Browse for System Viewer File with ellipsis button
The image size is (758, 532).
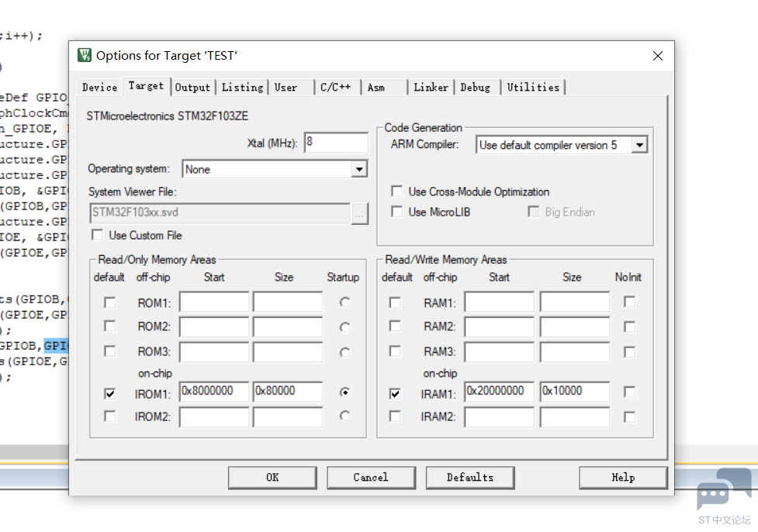pos(359,213)
